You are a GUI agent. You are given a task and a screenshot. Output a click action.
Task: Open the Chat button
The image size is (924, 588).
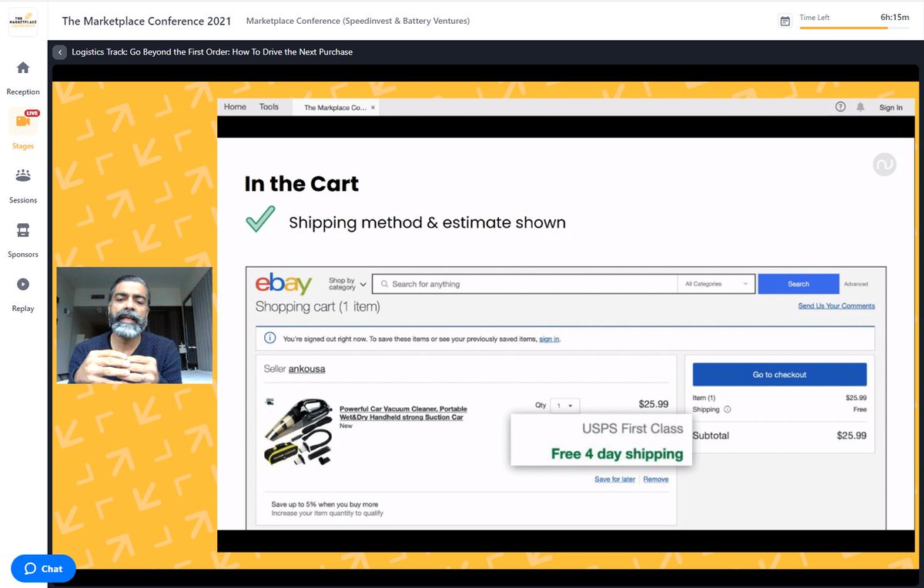tap(43, 569)
